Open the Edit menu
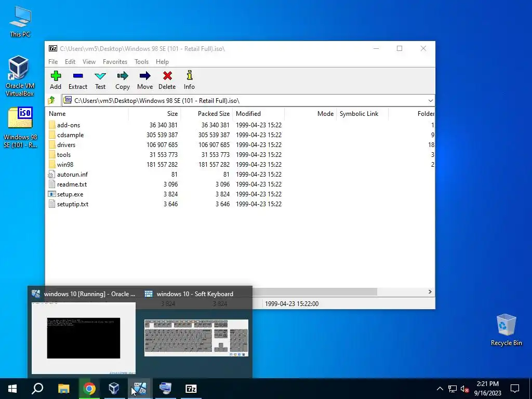 [x=70, y=62]
